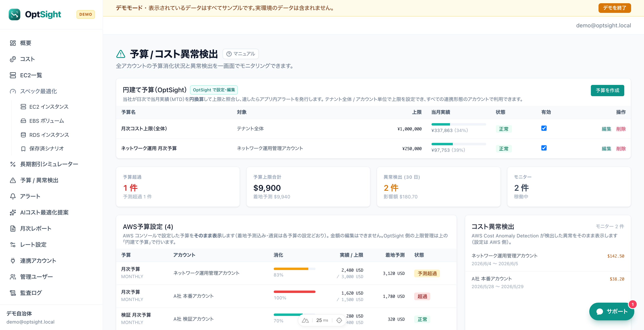Viewport: 644px width, 330px height.
Task: Click the 異常検出 (30 日) card
Action: [439, 187]
